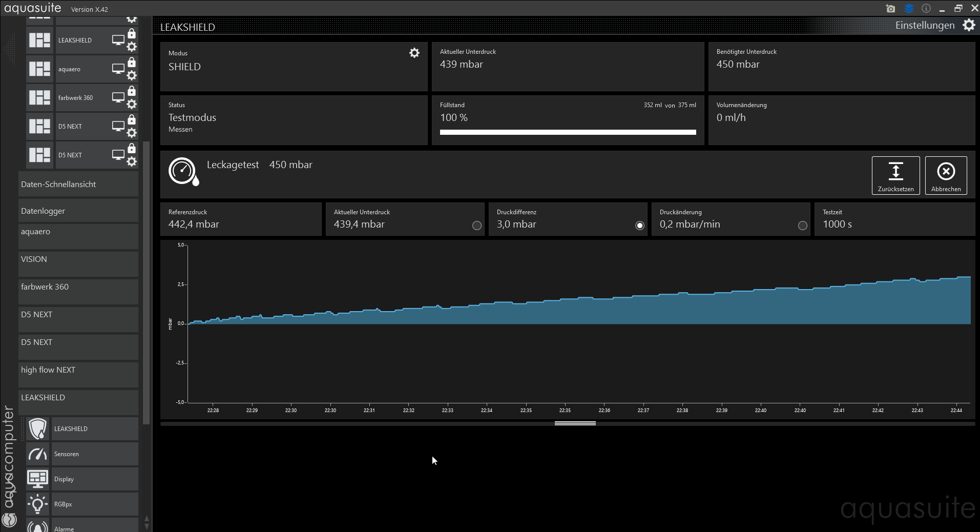This screenshot has width=980, height=532.
Task: Click the Display monitor icon in sidebar
Action: tap(37, 479)
